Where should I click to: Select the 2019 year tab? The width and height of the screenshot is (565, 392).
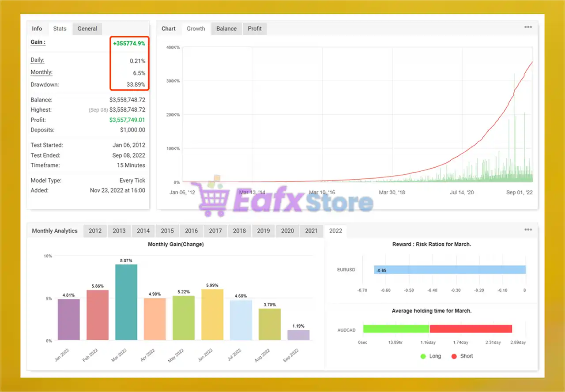pos(264,231)
